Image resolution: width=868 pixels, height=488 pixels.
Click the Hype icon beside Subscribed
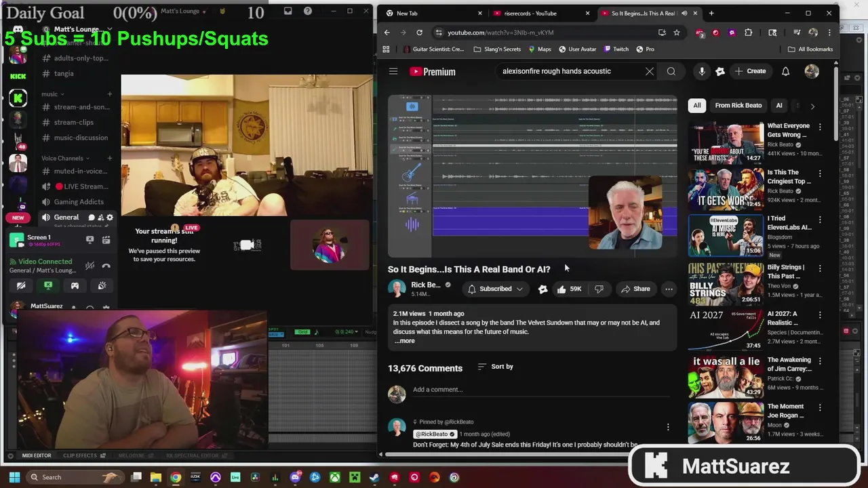[542, 289]
